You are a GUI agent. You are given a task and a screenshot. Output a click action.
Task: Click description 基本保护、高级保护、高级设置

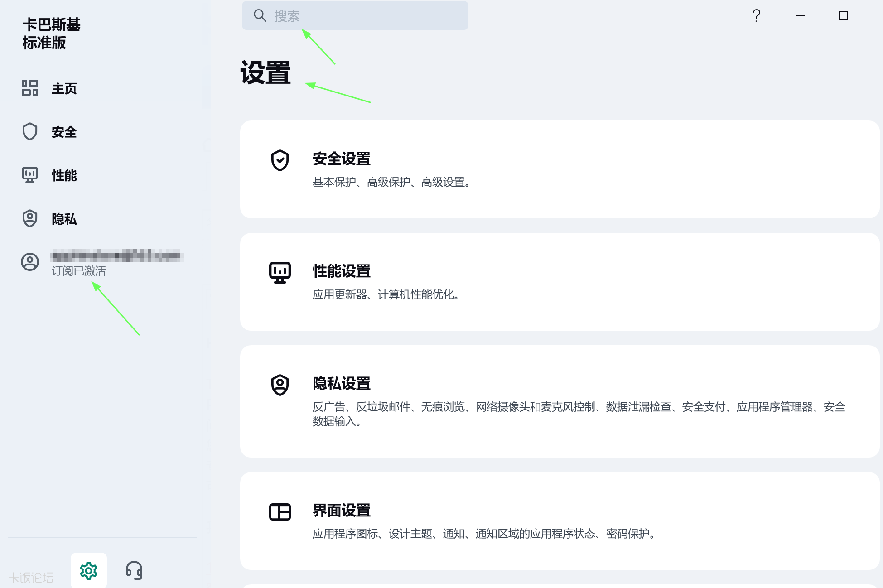392,182
